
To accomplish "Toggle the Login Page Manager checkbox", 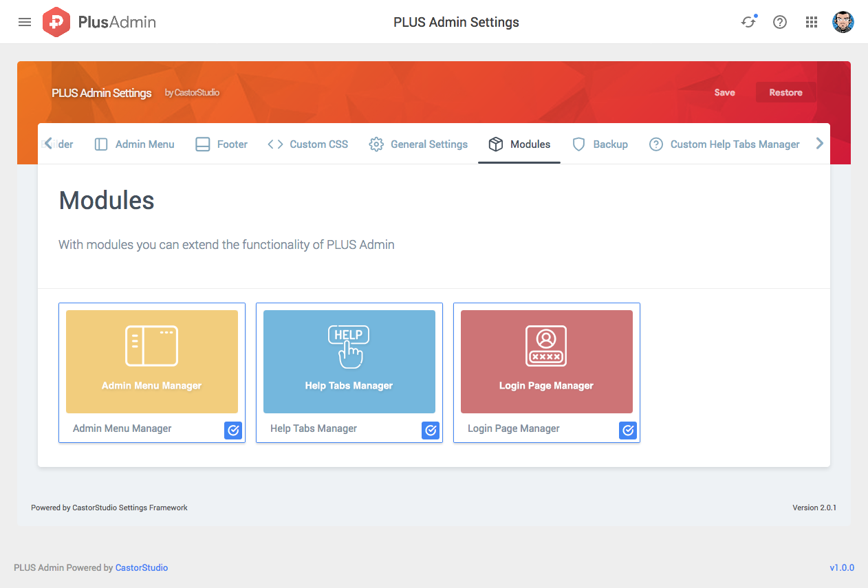I will [x=628, y=431].
